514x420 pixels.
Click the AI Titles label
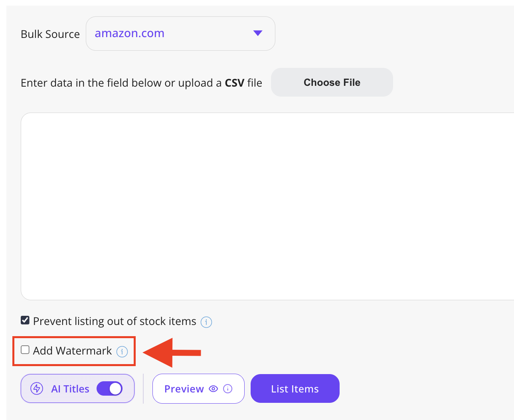pos(70,389)
